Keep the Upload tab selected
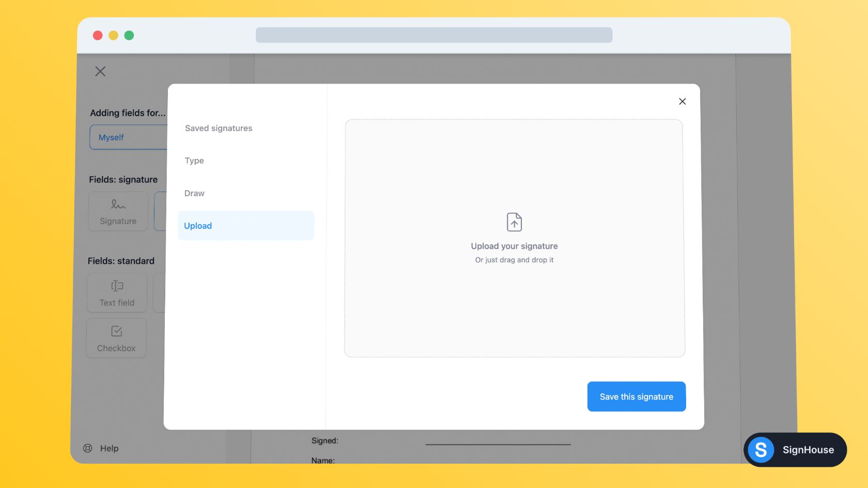 click(x=198, y=226)
